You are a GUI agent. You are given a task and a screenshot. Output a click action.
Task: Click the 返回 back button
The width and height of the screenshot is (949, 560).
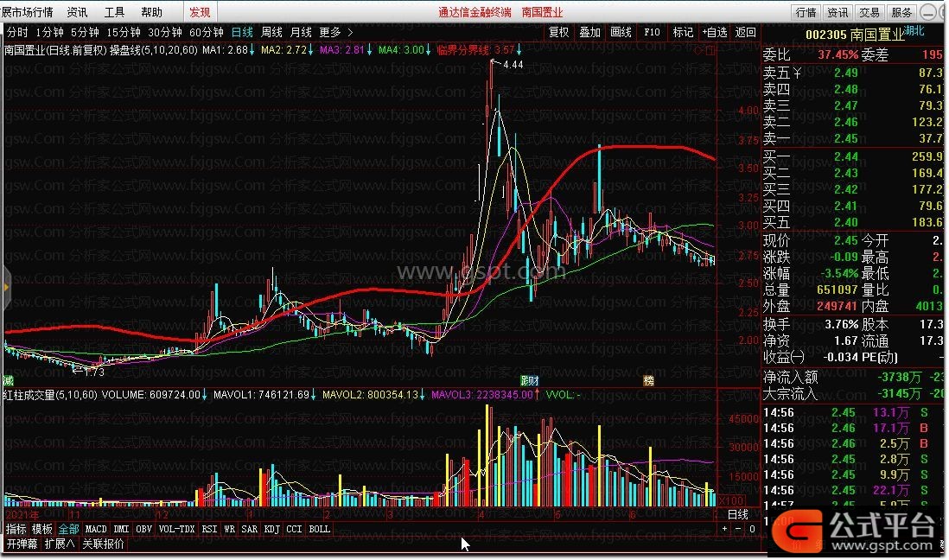[x=746, y=32]
